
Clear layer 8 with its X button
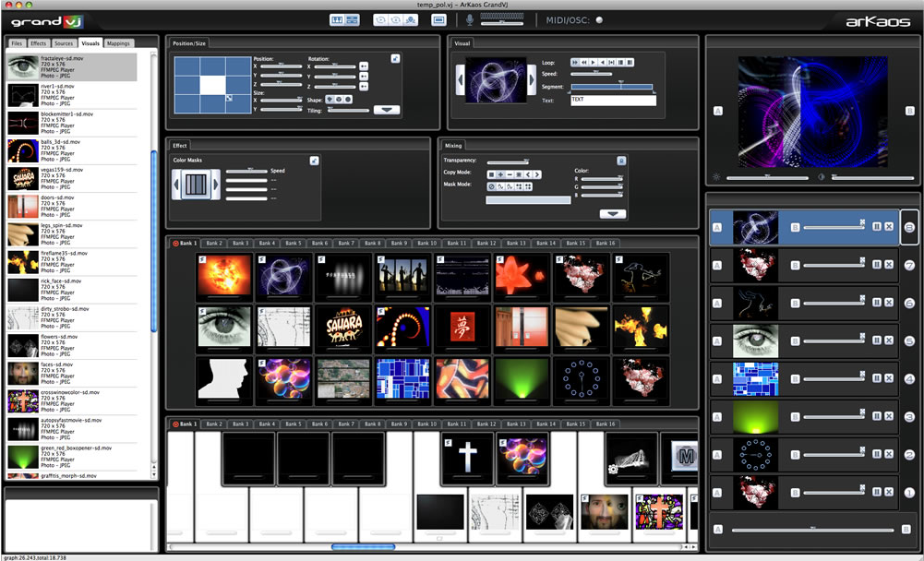coord(889,226)
